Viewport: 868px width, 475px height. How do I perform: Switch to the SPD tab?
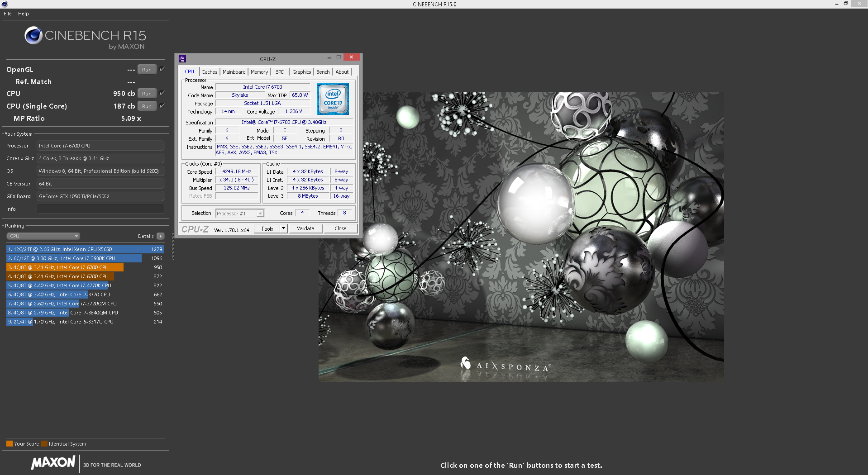(280, 72)
